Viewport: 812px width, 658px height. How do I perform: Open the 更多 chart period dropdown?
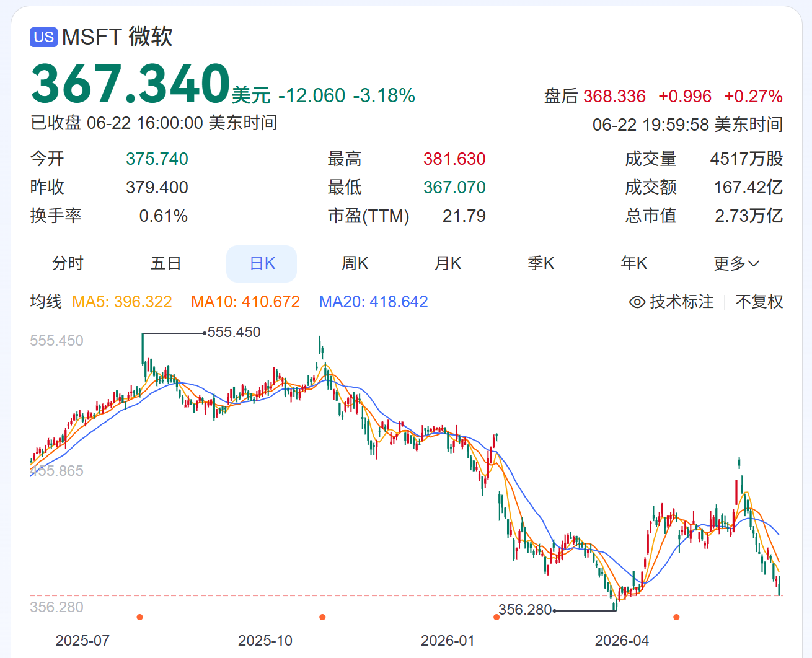[x=736, y=263]
